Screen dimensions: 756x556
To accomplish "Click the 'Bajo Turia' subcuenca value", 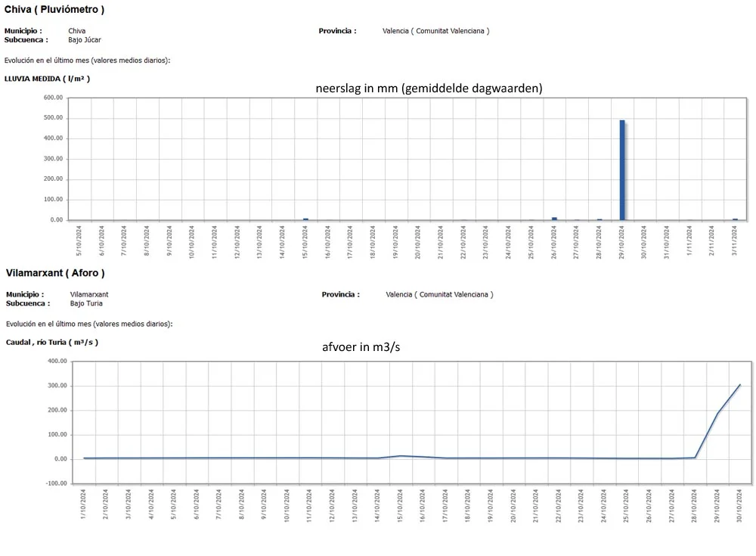I will [x=86, y=303].
